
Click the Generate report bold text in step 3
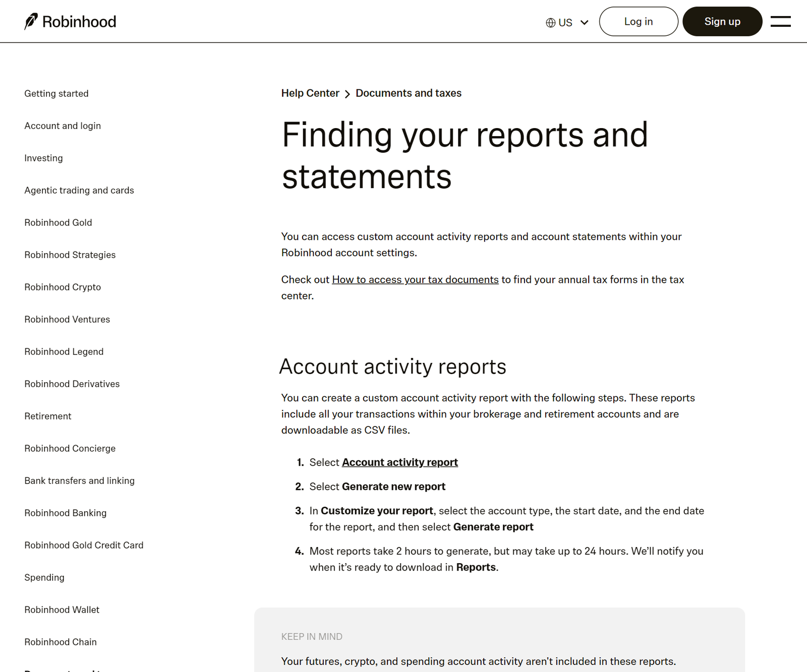click(493, 527)
